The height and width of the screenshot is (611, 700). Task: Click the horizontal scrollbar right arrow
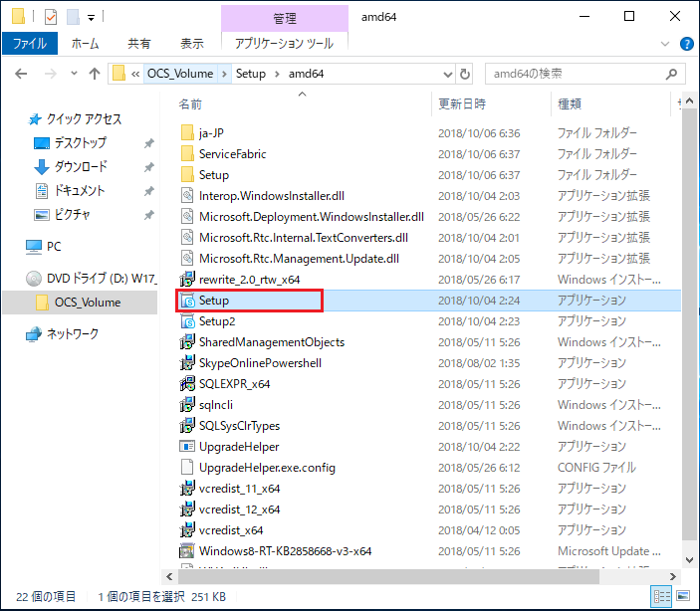[x=673, y=576]
